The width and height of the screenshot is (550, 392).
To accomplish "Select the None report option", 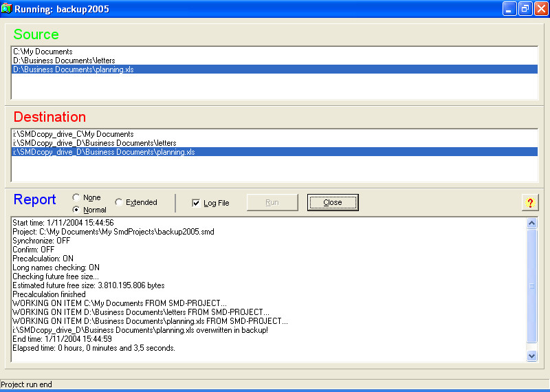I will [x=87, y=197].
